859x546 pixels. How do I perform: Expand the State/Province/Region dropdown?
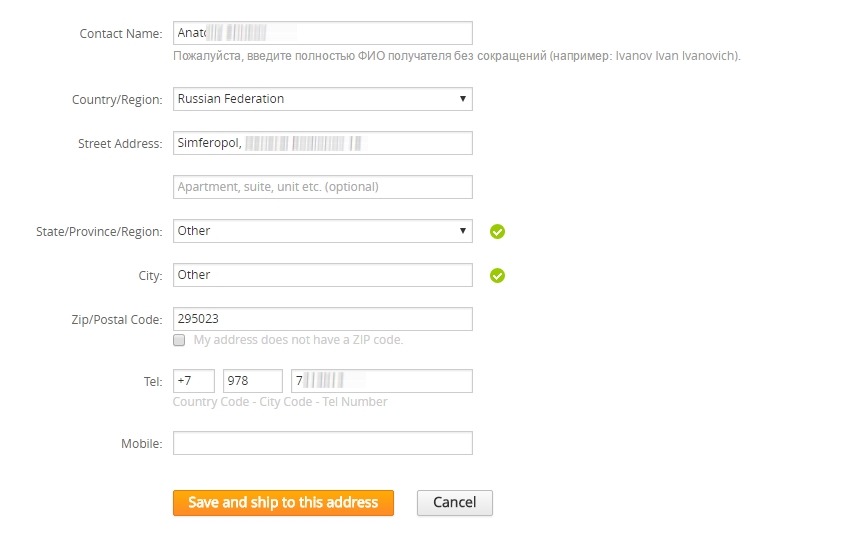322,231
